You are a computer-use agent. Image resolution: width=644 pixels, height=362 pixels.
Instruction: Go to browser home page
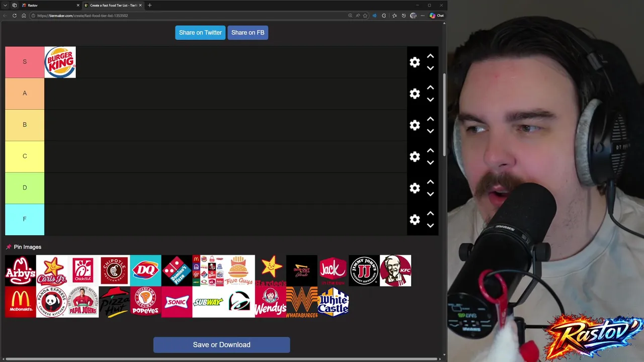[x=24, y=16]
